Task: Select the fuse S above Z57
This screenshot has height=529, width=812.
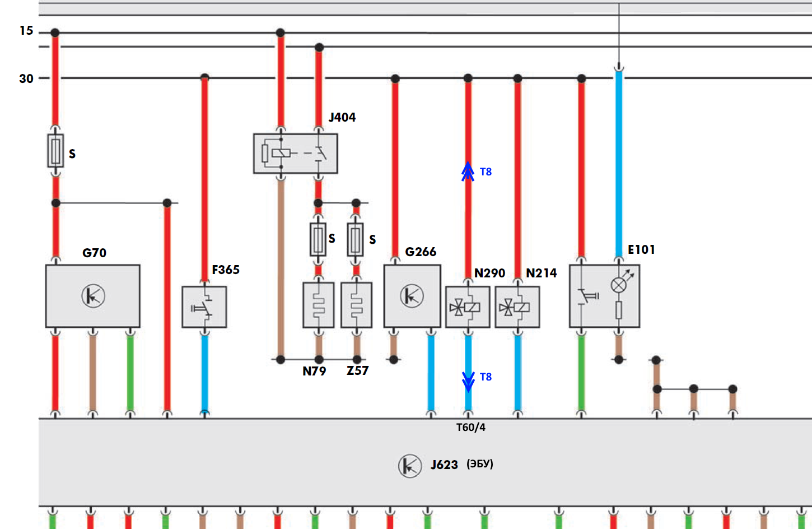Action: [x=356, y=240]
